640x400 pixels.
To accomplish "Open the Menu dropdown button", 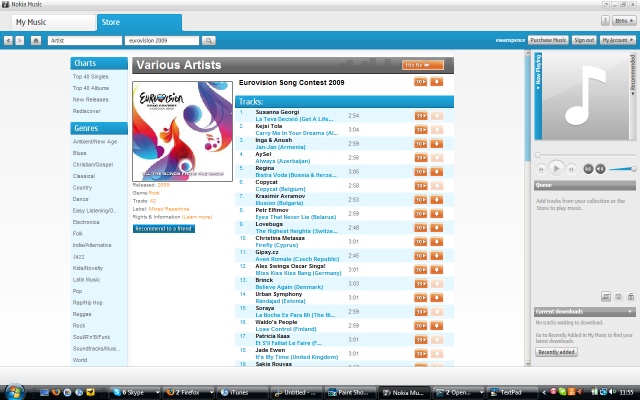I will click(623, 20).
